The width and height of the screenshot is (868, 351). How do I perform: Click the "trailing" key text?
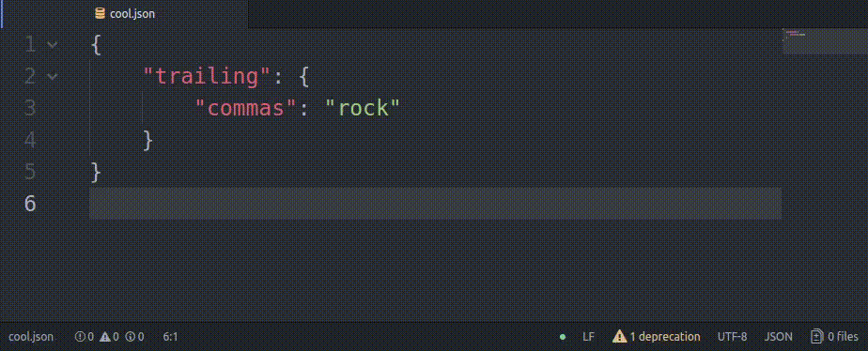(208, 76)
